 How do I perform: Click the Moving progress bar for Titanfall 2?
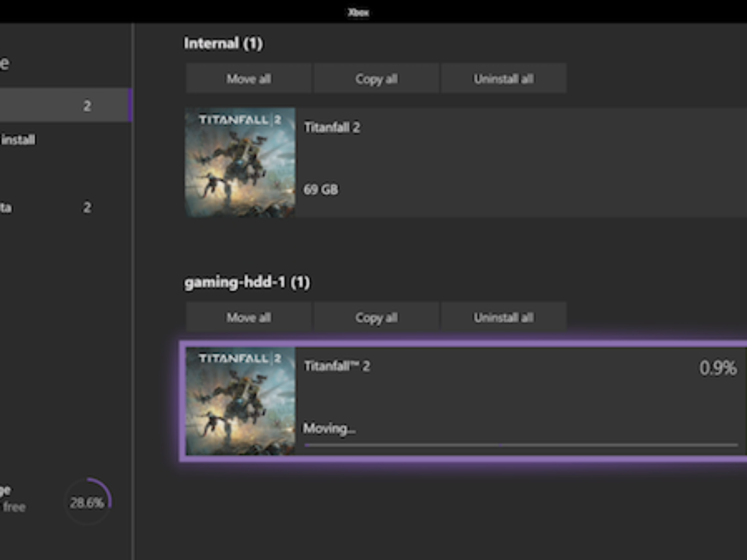click(x=521, y=445)
